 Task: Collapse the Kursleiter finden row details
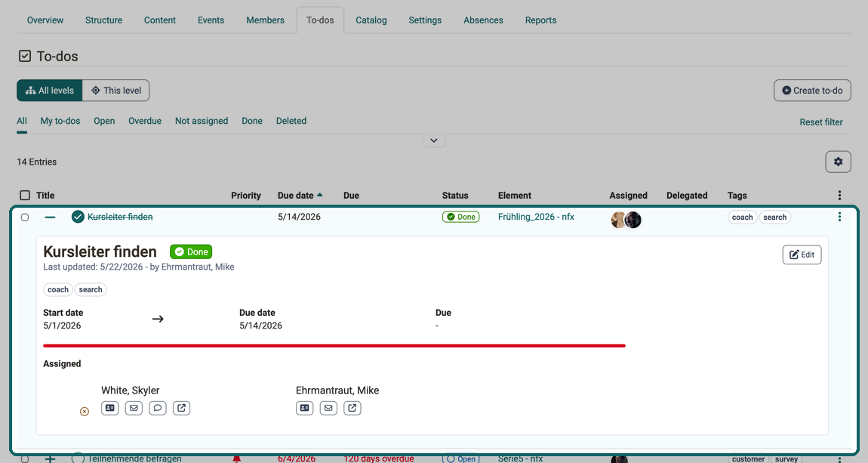[x=51, y=217]
